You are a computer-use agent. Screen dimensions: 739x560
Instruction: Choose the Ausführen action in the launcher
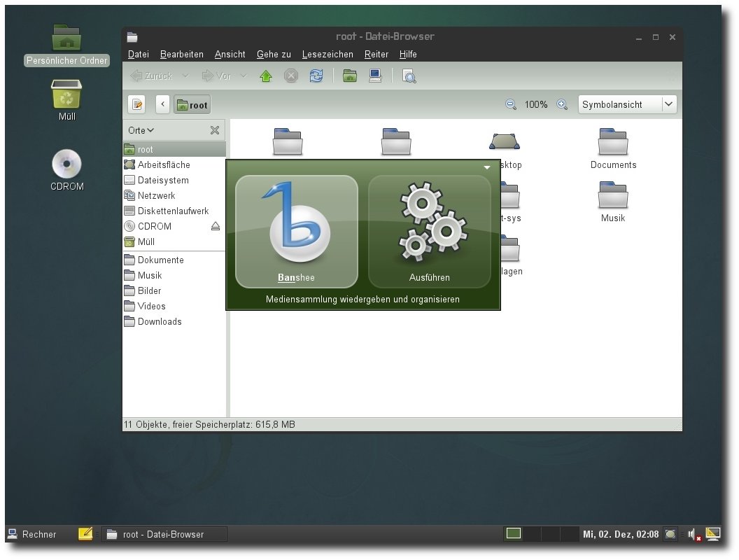[430, 232]
